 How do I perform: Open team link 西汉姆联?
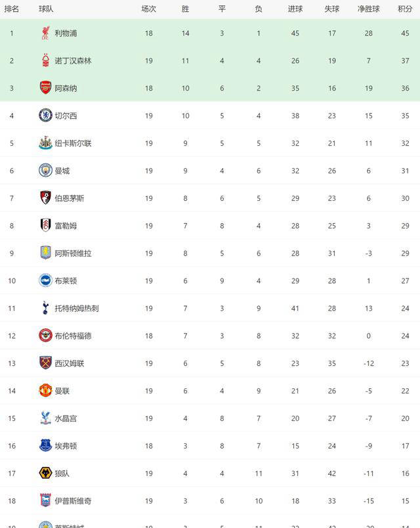70,363
